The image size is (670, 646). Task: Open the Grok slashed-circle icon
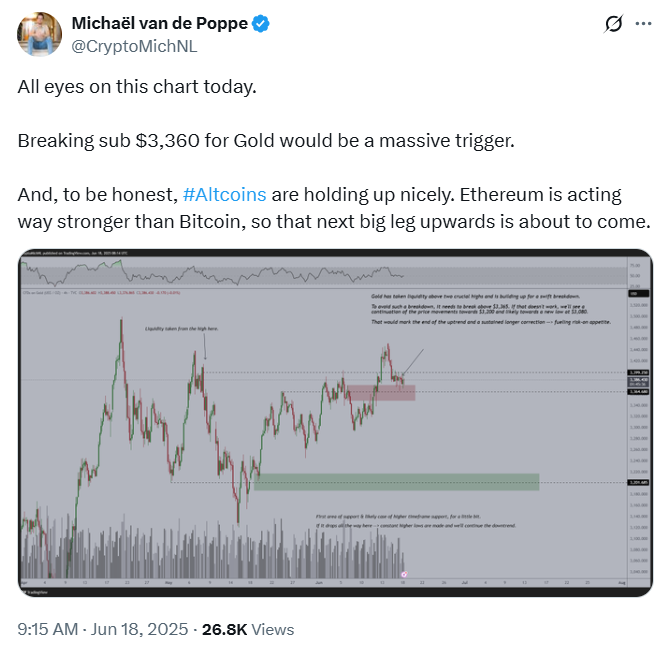pos(613,24)
